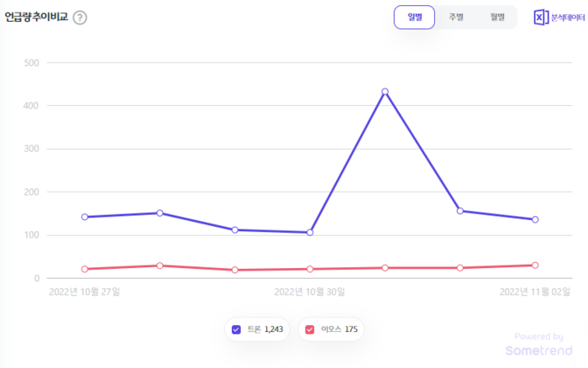Click the first blue point on 2022년 10월 27일
Image resolution: width=588 pixels, height=368 pixels.
85,217
